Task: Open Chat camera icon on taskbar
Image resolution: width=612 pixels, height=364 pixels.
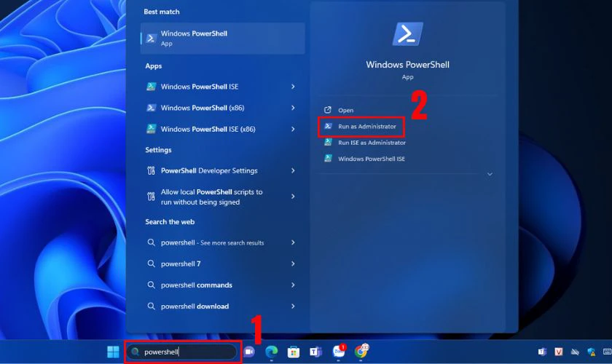Action: pyautogui.click(x=249, y=352)
